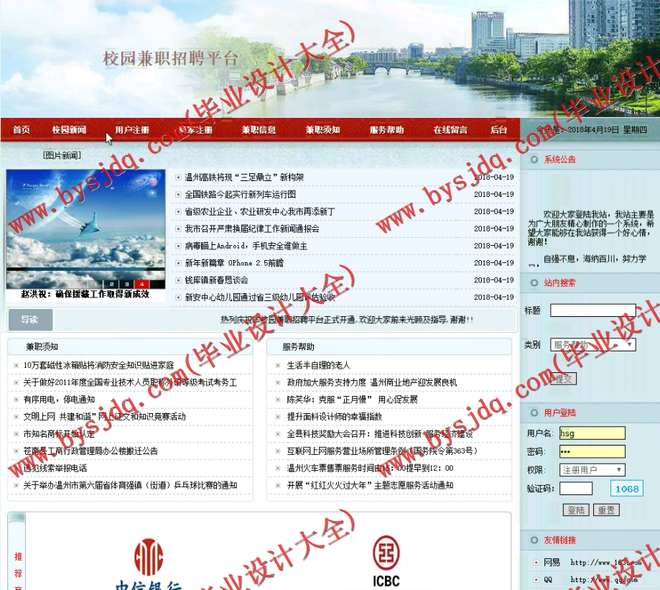Open the 首页 navigation item
This screenshot has width=660, height=590.
coord(21,130)
